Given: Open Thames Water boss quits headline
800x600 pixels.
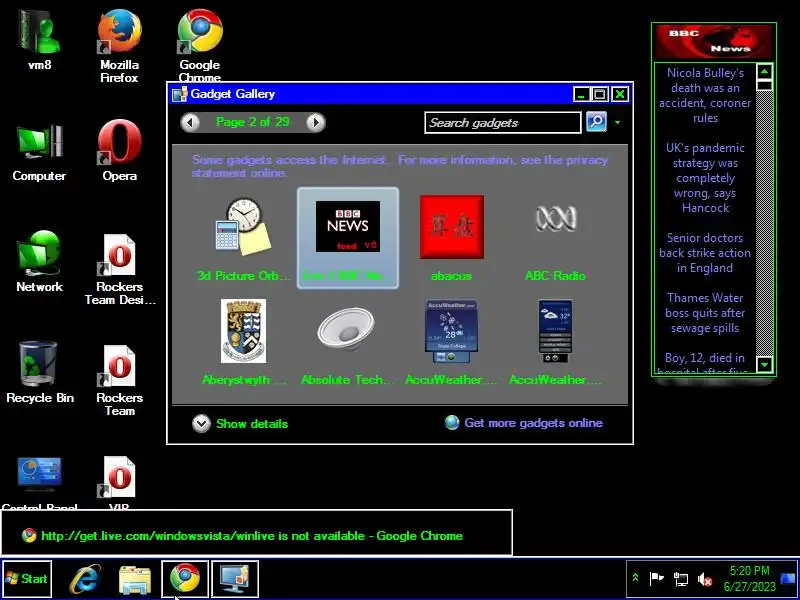Looking at the screenshot, I should coord(705,313).
